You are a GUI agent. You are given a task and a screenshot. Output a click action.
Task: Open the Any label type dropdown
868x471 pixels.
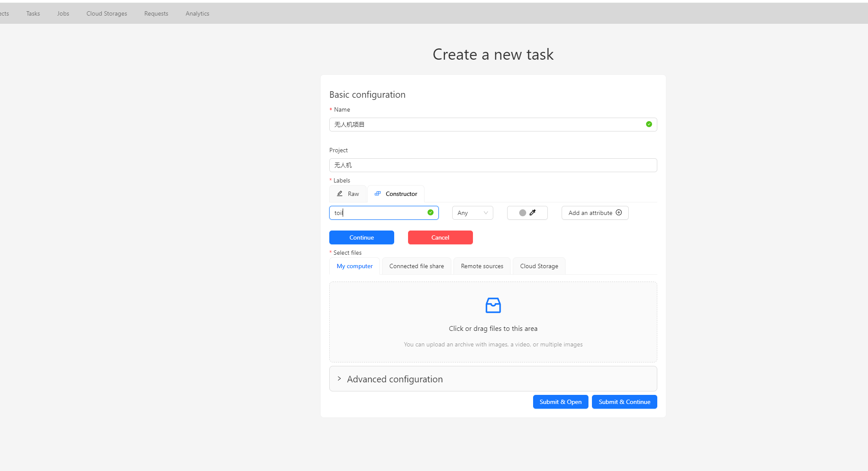(472, 213)
